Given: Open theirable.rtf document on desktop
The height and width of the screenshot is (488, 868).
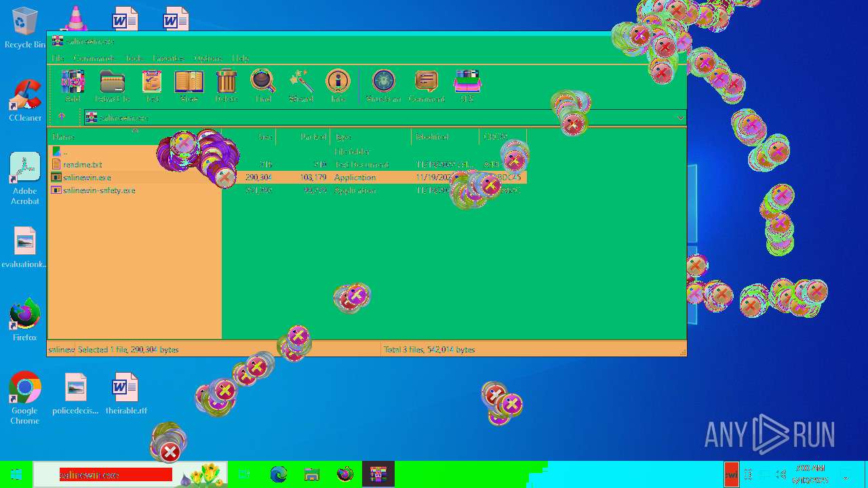Looking at the screenshot, I should (x=126, y=394).
